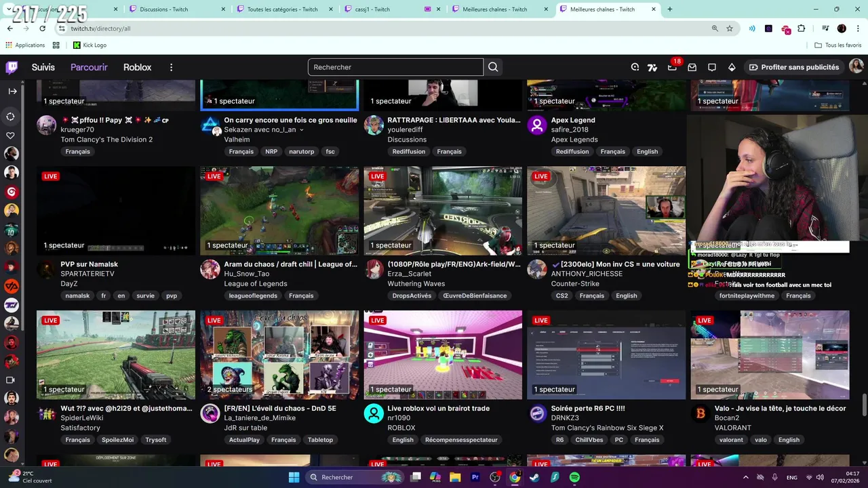Open the nr1090 channel avatar
Viewport: 868px width, 488px height.
(374, 413)
